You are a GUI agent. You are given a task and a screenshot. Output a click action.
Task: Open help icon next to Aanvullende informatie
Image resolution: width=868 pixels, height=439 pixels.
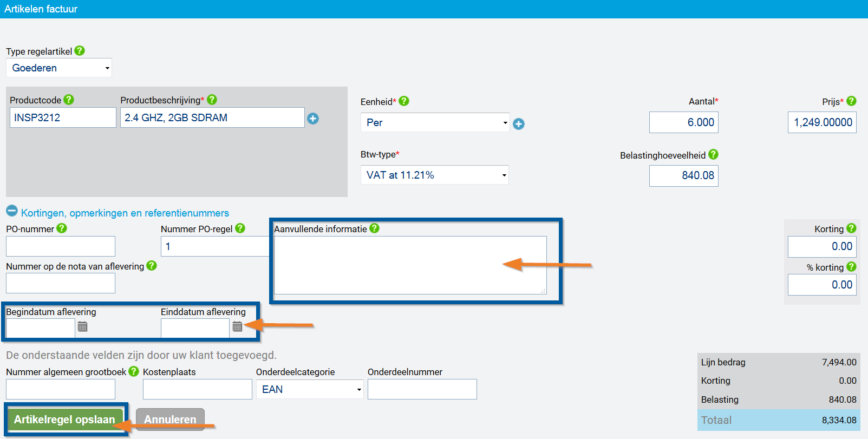[374, 228]
